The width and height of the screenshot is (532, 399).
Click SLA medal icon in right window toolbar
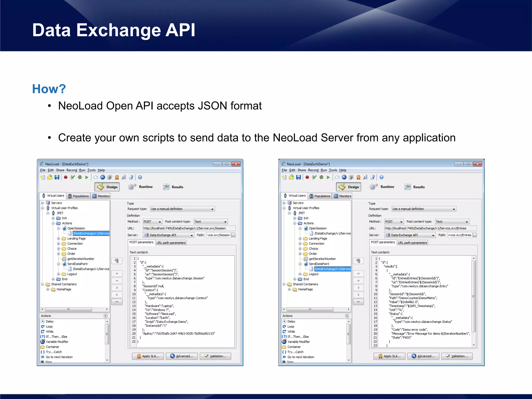(x=358, y=177)
